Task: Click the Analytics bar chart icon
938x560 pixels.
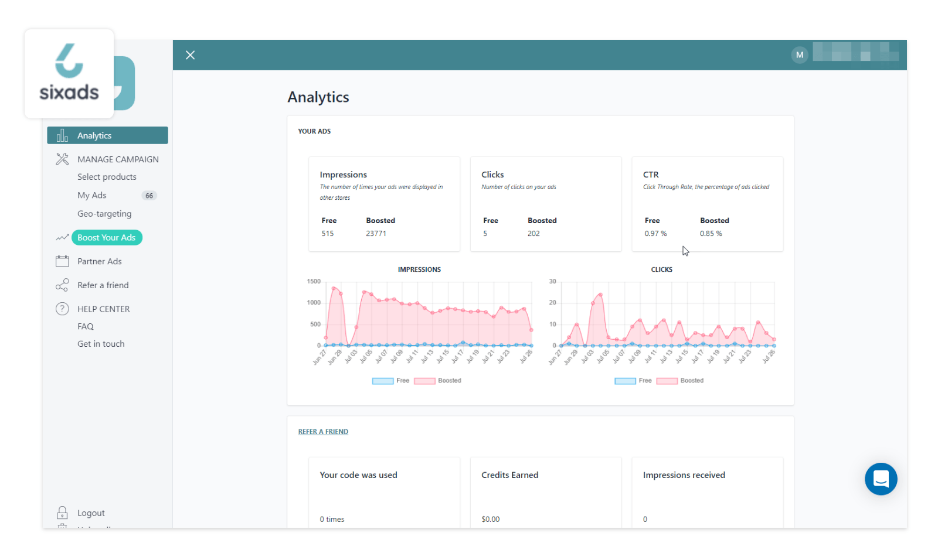Action: tap(62, 135)
